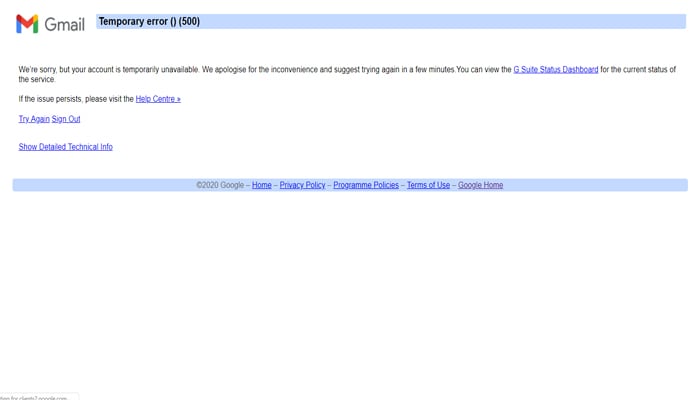
Task: Click the account temporarily unavailable message
Action: (200, 70)
